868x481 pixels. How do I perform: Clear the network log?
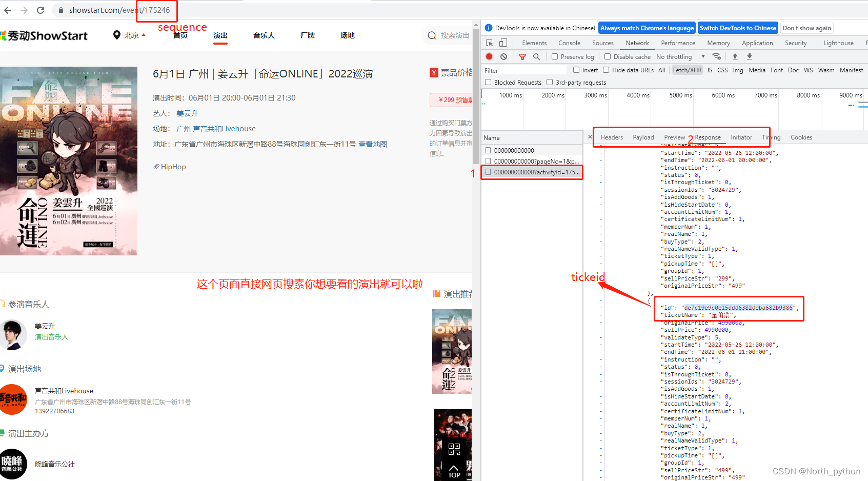(x=503, y=56)
